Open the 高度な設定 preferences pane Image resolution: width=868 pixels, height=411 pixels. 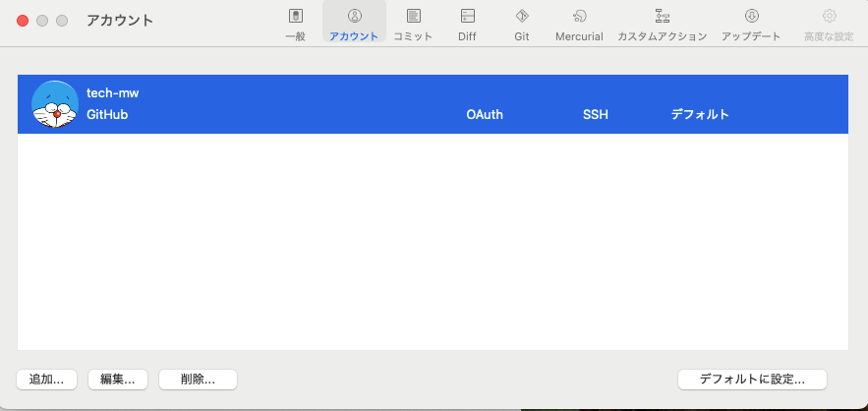click(x=829, y=25)
